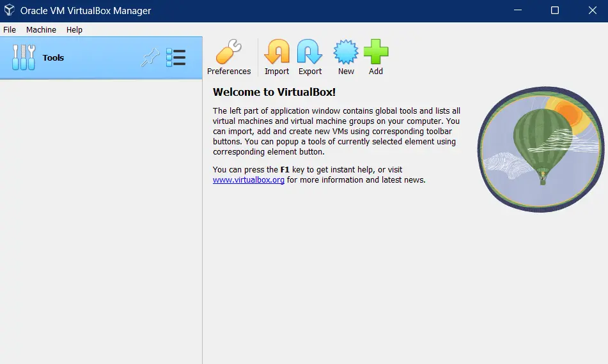Follow the www.virtualbox.org link
The image size is (608, 364).
pyautogui.click(x=249, y=180)
